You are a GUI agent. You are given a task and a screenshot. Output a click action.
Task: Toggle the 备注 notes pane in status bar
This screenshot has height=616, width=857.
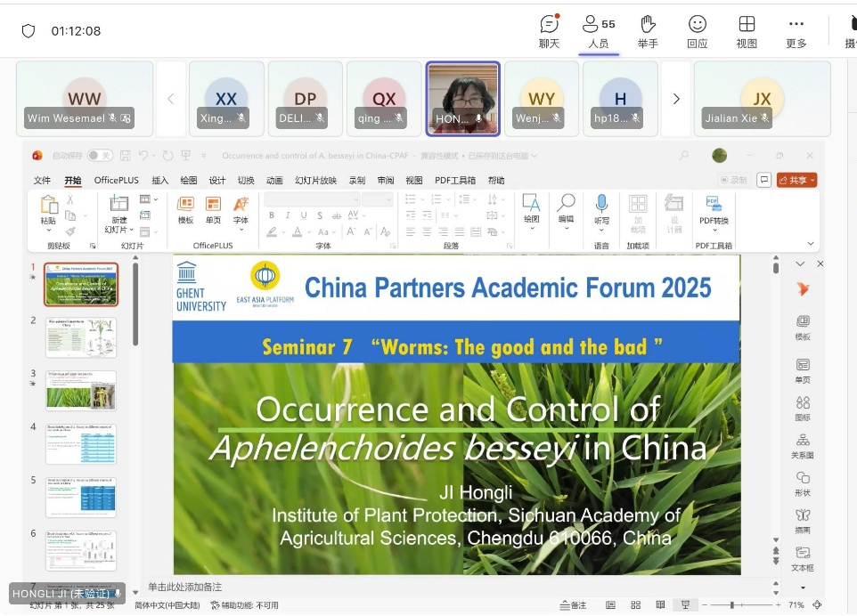[574, 605]
